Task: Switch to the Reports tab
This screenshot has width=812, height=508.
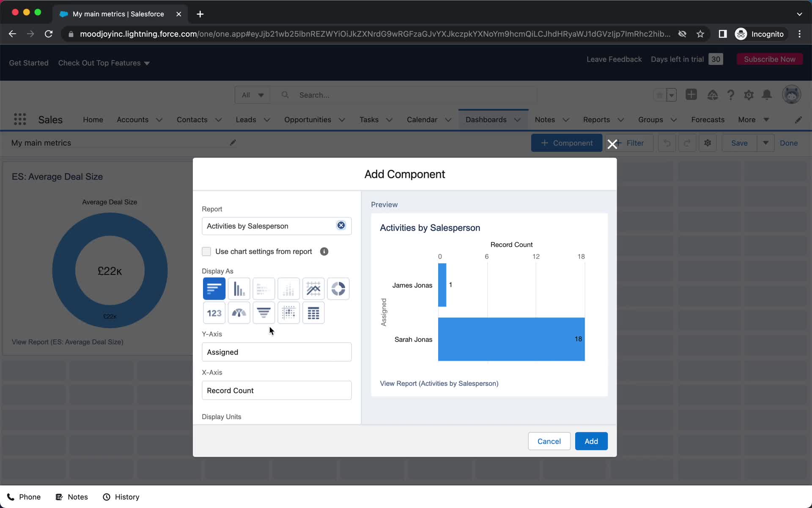Action: tap(596, 119)
